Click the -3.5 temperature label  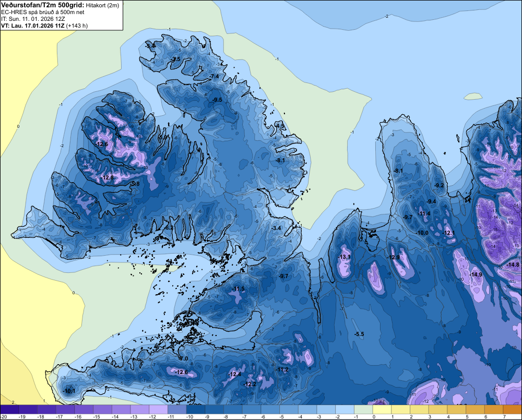pos(175,59)
